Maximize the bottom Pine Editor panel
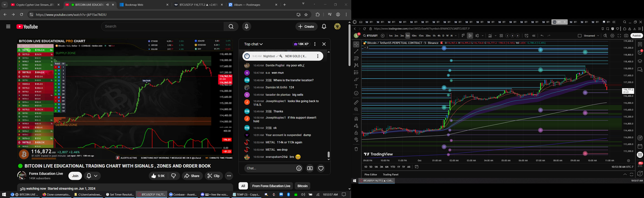Viewport: 644px width, 198px height. click(x=631, y=174)
